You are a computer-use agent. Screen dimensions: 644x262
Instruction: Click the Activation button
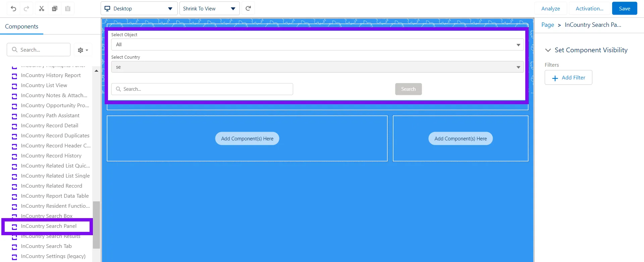click(589, 9)
